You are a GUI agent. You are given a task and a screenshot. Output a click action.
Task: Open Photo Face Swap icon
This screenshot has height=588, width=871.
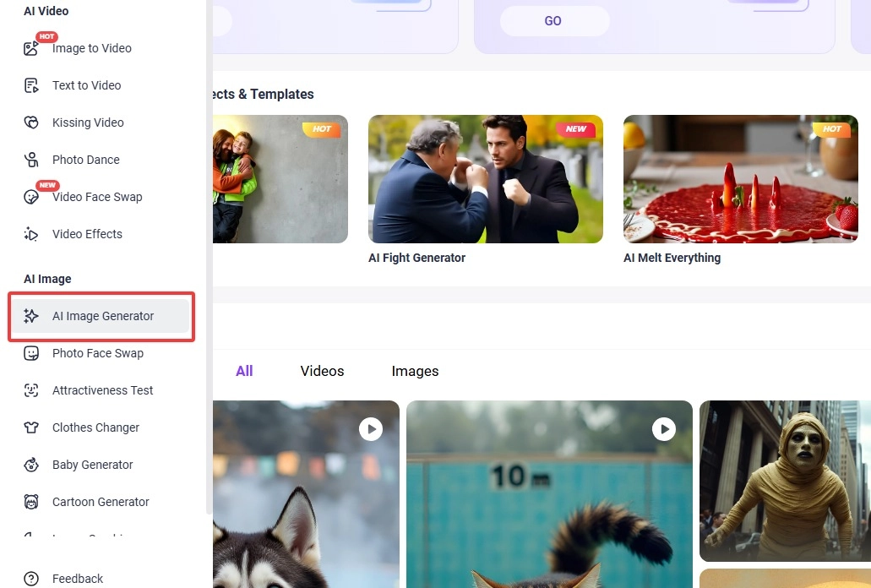pos(31,353)
